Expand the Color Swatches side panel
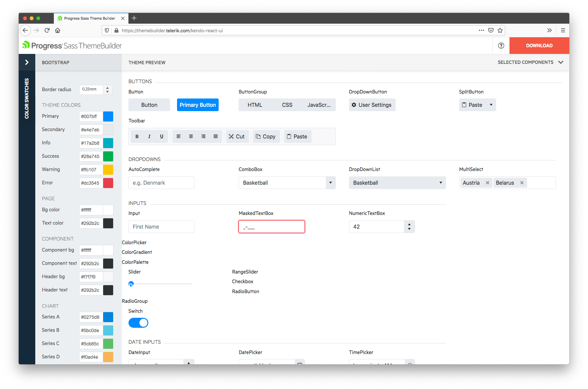 click(27, 62)
